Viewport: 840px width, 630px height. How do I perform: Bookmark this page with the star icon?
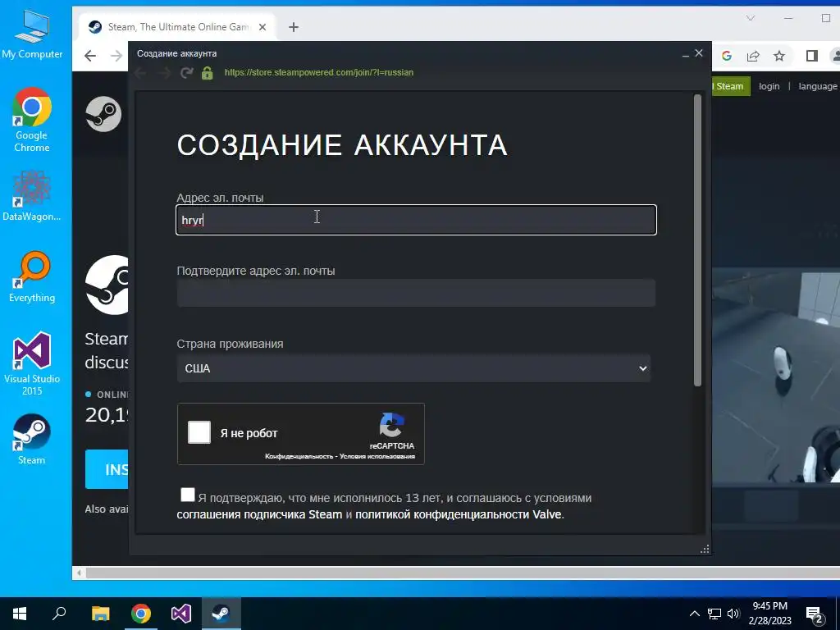coord(779,56)
